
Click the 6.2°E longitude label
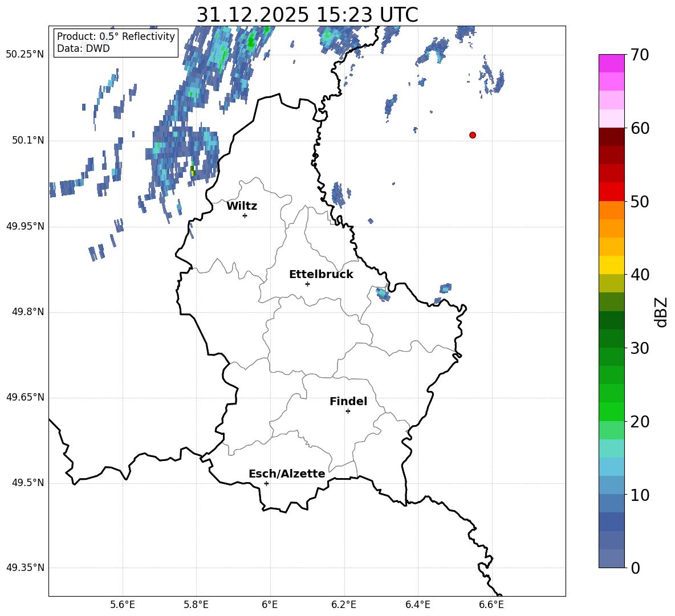344,605
